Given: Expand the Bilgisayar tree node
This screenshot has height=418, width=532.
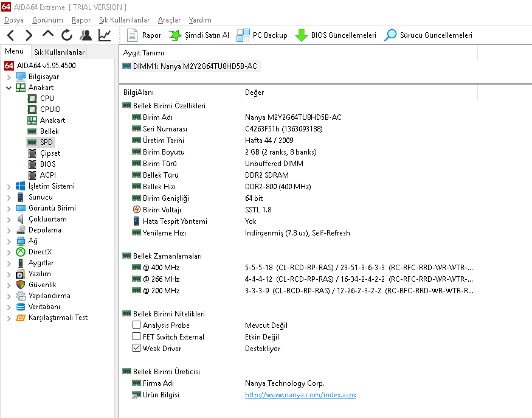Looking at the screenshot, I should click(x=9, y=77).
